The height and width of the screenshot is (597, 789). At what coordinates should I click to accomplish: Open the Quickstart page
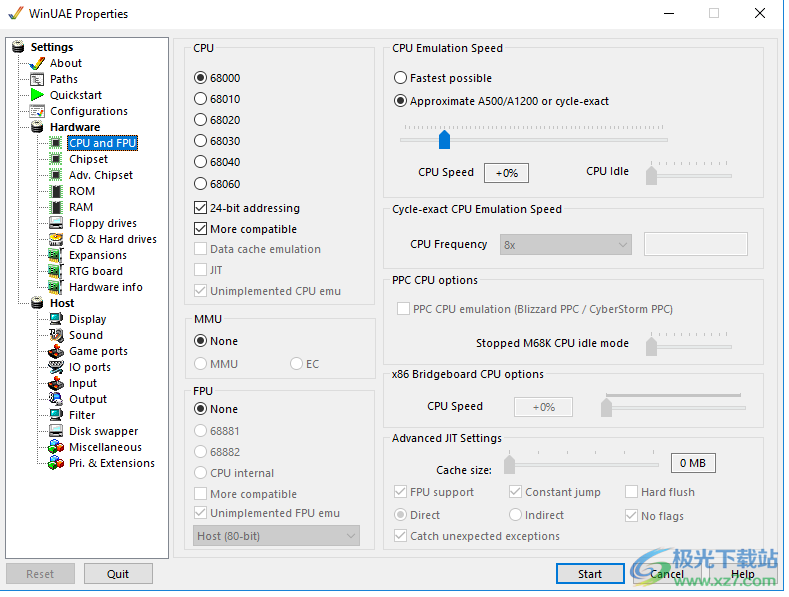tap(76, 95)
